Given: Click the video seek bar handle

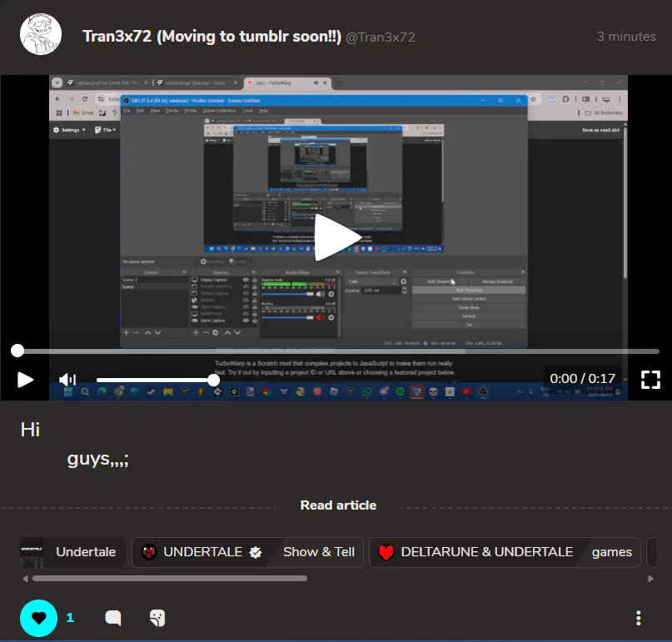Looking at the screenshot, I should [x=17, y=351].
